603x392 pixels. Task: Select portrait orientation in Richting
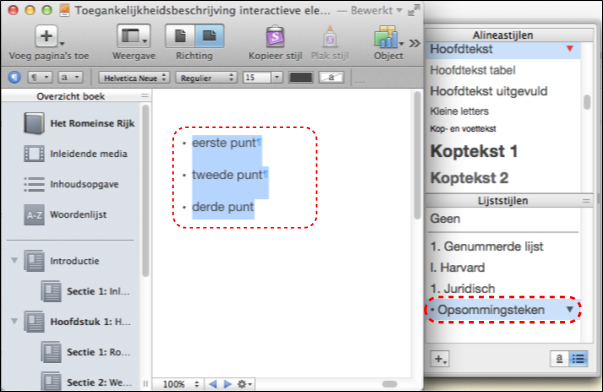[180, 36]
